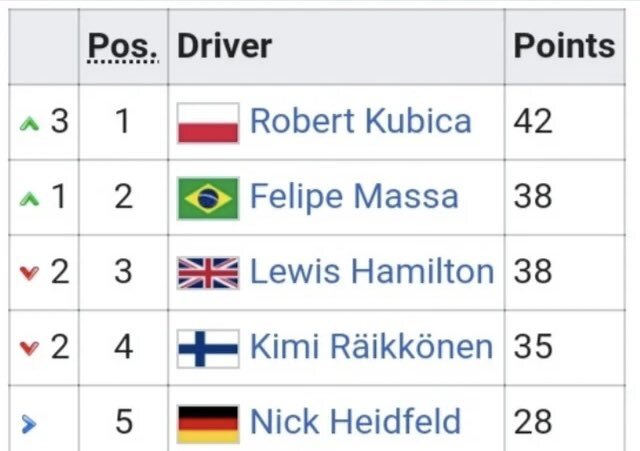Go to Kimi Räikkönen's article
Image resolution: width=640 pixels, height=451 pixels.
[x=371, y=347]
